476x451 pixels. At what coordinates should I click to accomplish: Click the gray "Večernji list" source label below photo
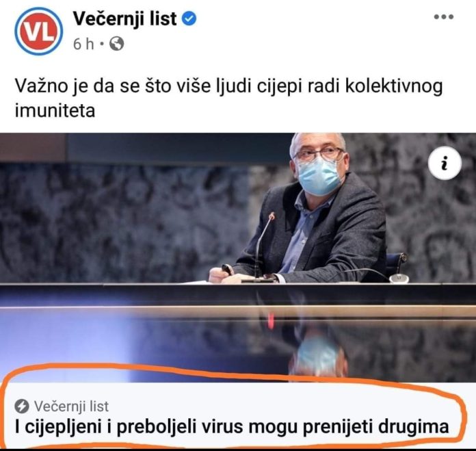point(71,407)
